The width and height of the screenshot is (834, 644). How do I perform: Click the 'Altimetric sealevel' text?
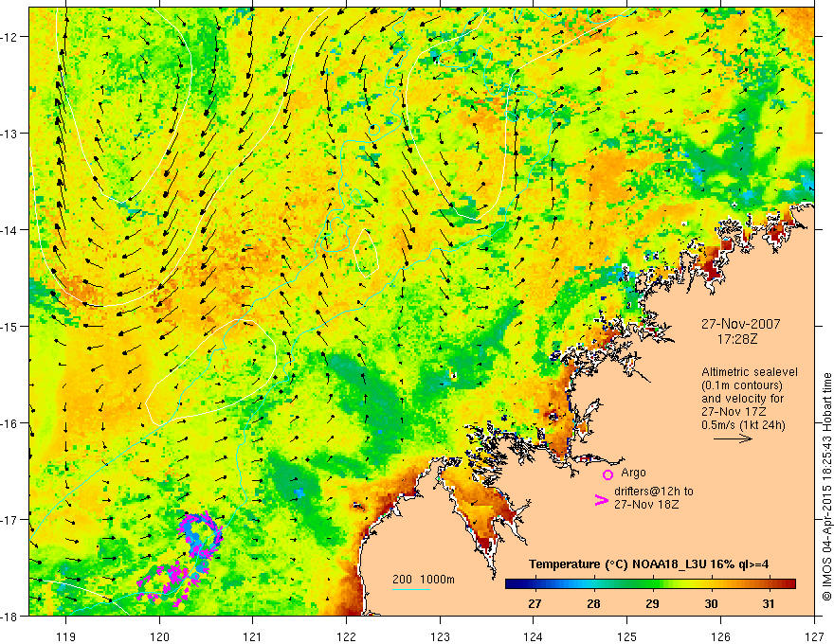pos(749,372)
